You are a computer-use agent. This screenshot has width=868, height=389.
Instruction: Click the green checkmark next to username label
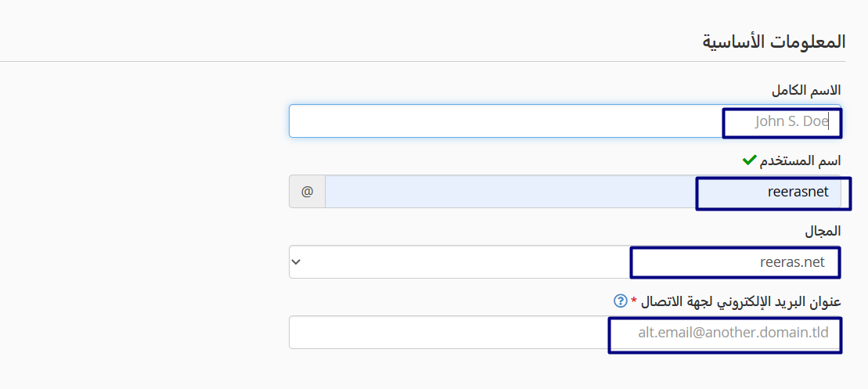pyautogui.click(x=748, y=160)
